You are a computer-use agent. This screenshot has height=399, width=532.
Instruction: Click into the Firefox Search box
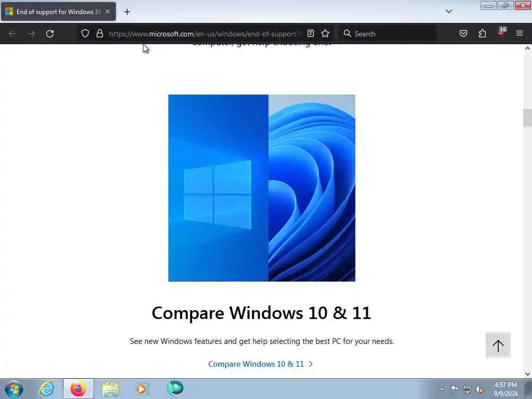tap(389, 34)
